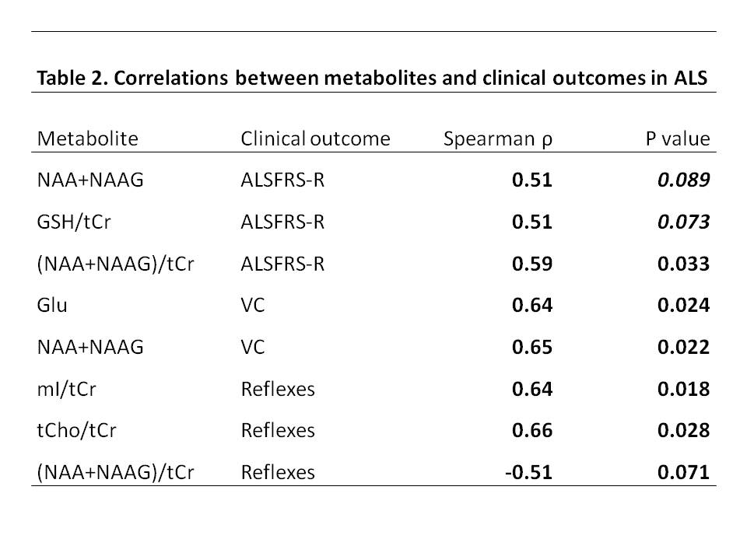Click the negative correlation value -0.51
Screen dimensions: 747x560
pos(528,472)
